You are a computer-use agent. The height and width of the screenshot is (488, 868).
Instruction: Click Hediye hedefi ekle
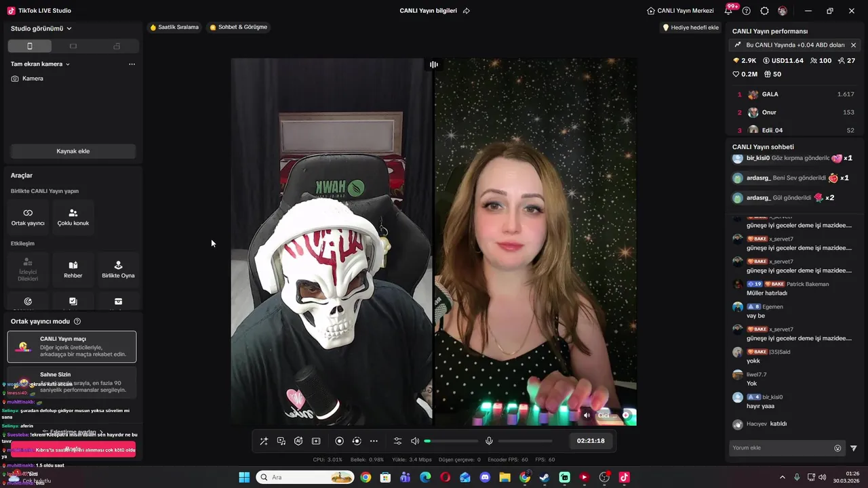point(690,28)
